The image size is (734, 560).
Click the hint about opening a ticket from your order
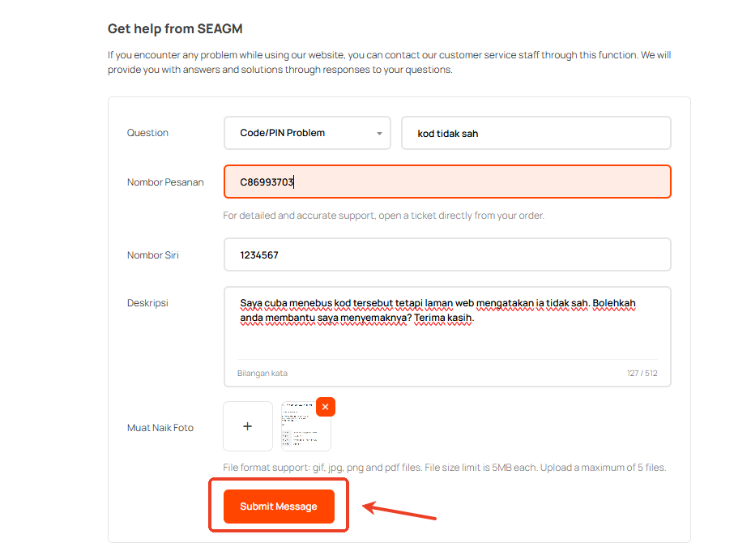[384, 216]
